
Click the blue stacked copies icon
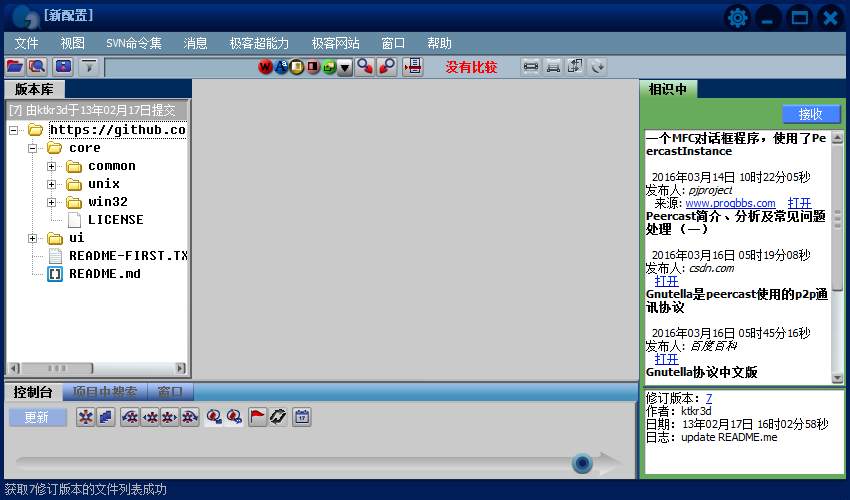click(105, 417)
